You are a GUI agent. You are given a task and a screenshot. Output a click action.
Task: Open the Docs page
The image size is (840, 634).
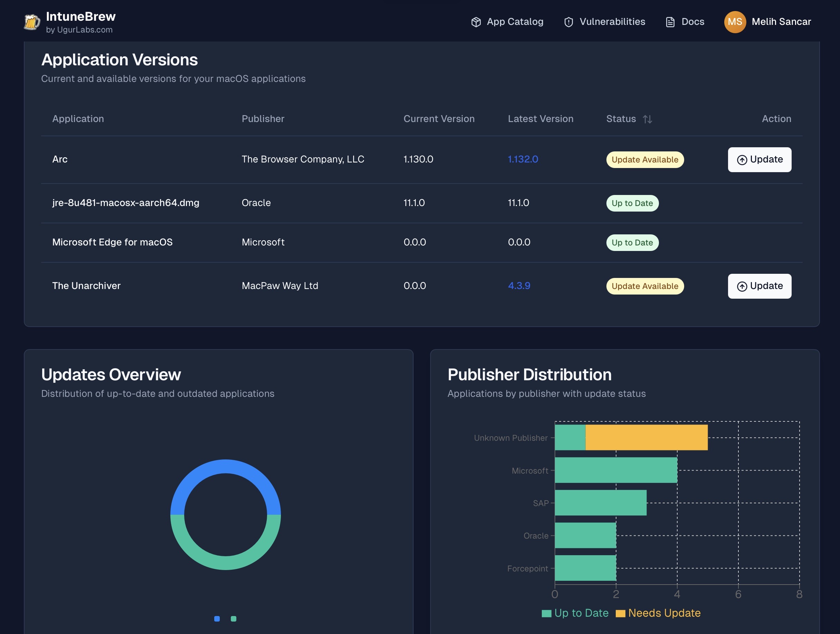click(685, 22)
